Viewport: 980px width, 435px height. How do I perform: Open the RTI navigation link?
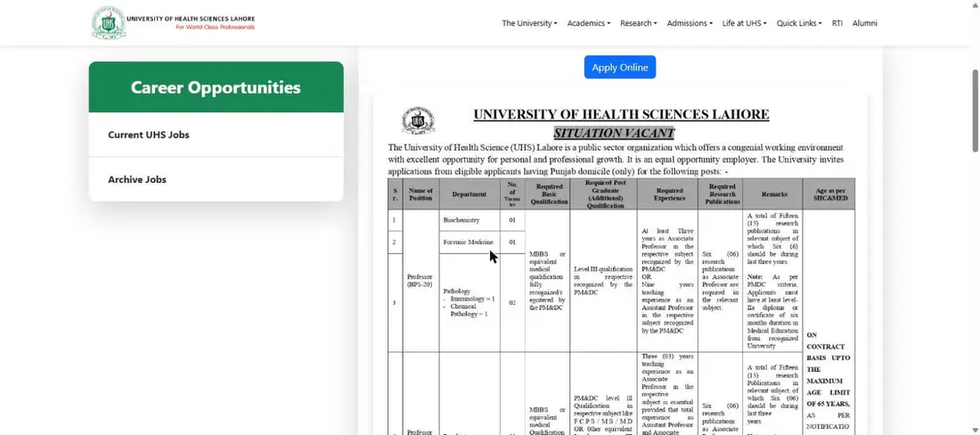tap(837, 23)
